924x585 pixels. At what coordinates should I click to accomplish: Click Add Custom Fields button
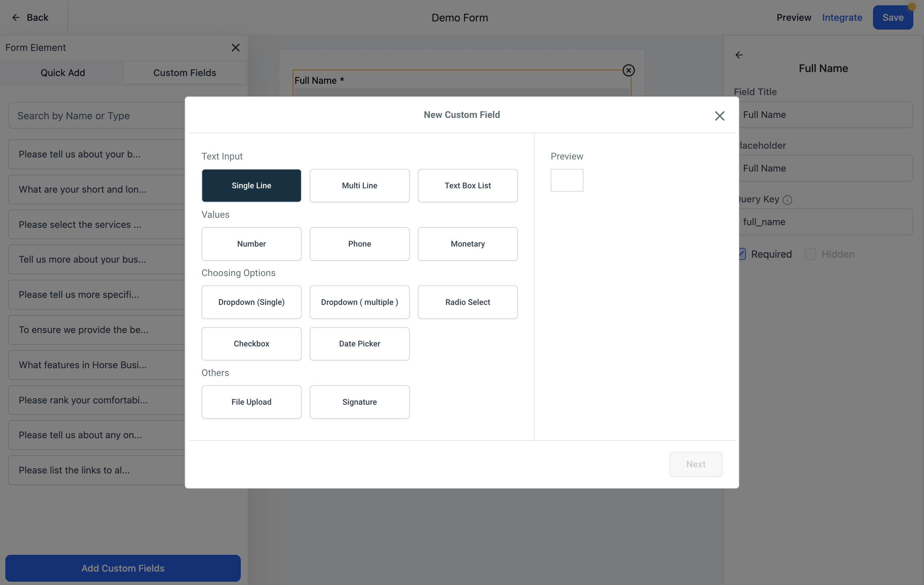click(x=123, y=568)
